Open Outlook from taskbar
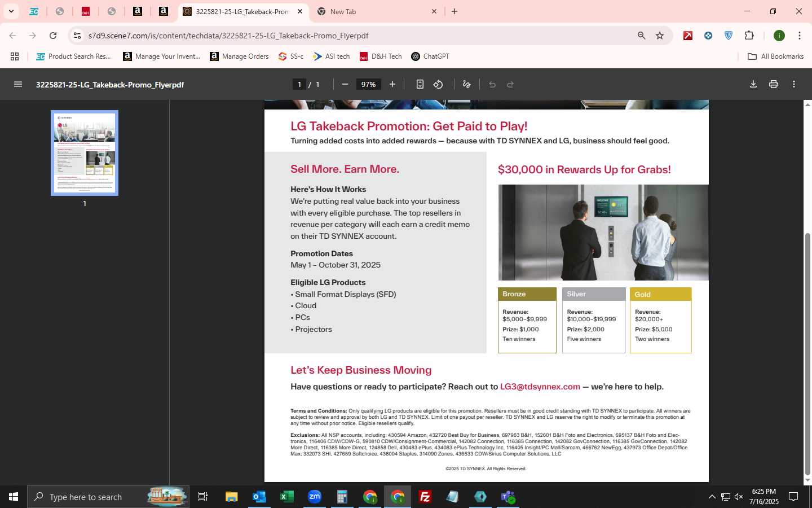The image size is (812, 508). [259, 497]
